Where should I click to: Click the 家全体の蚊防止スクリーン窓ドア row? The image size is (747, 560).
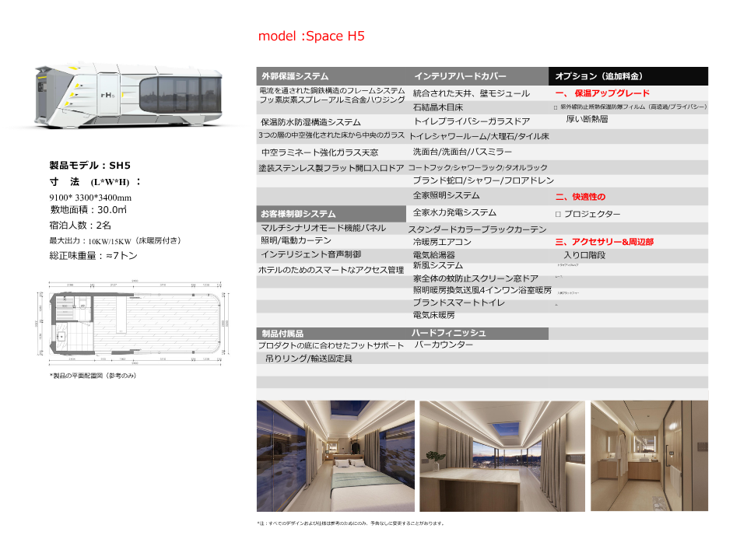(475, 278)
